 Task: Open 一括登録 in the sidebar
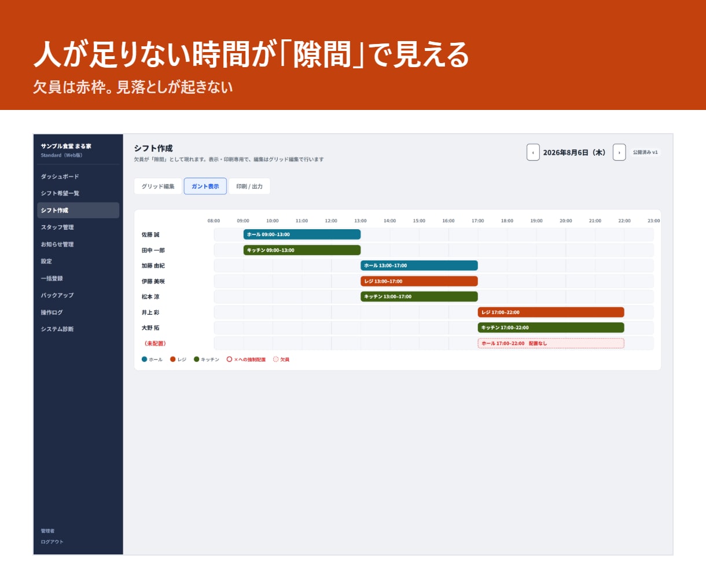click(78, 278)
